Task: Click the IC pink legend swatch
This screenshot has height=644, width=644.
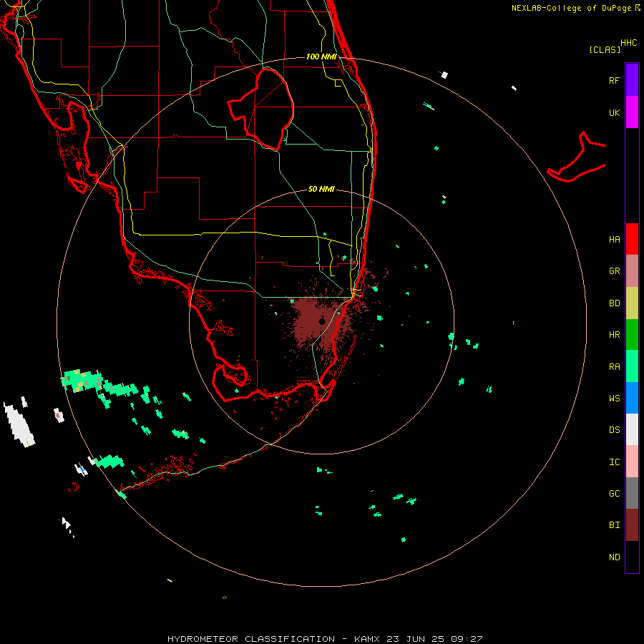Action: coord(632,462)
